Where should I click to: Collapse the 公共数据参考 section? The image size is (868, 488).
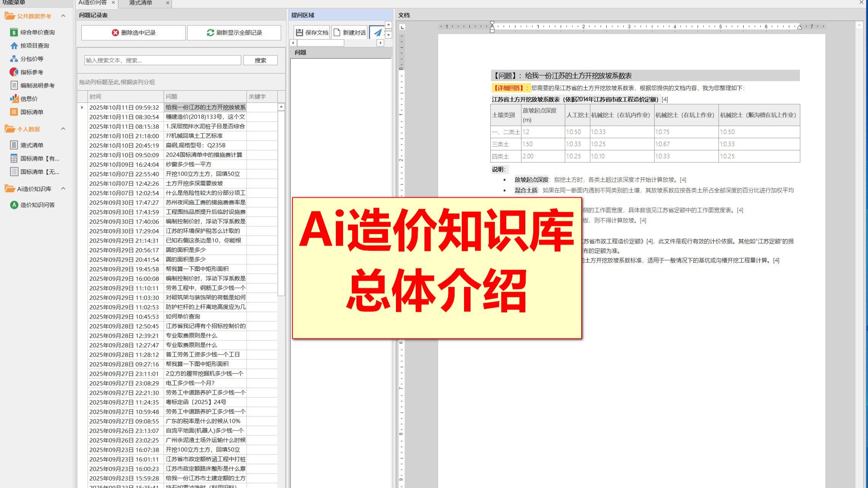point(63,16)
